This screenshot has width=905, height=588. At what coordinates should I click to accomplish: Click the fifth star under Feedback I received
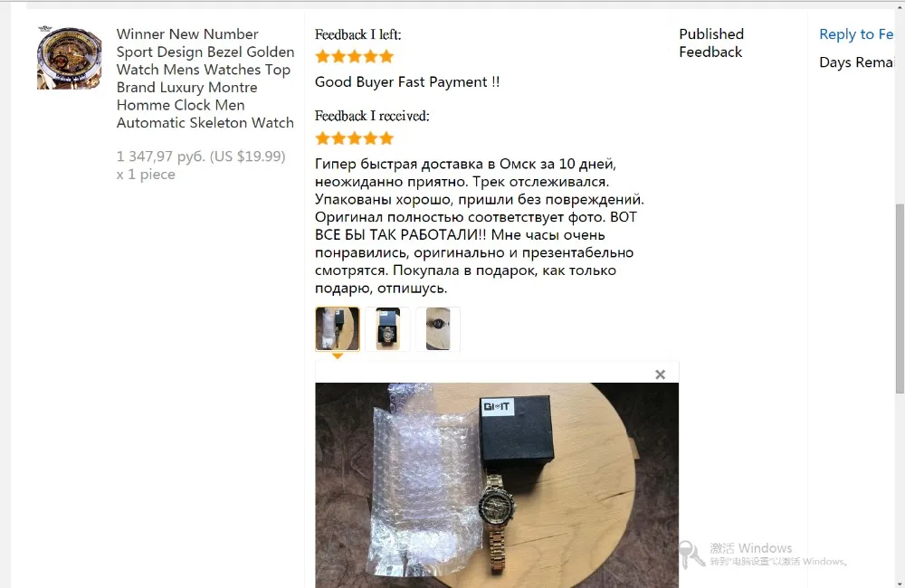pyautogui.click(x=386, y=138)
